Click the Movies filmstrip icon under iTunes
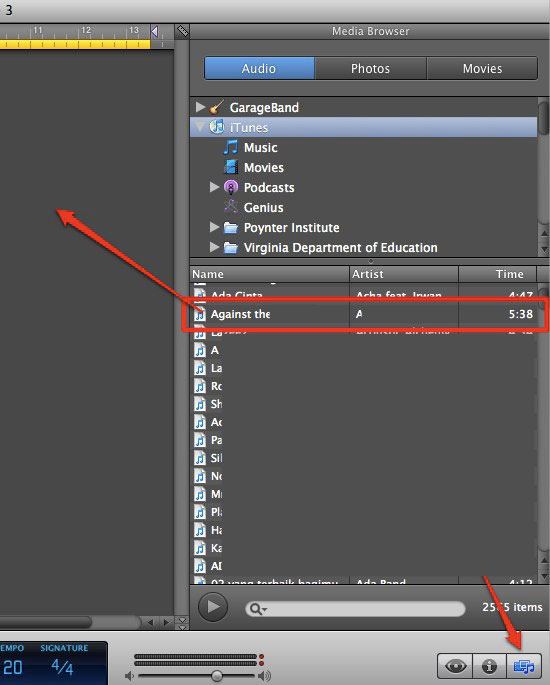Image resolution: width=550 pixels, height=685 pixels. coord(231,167)
